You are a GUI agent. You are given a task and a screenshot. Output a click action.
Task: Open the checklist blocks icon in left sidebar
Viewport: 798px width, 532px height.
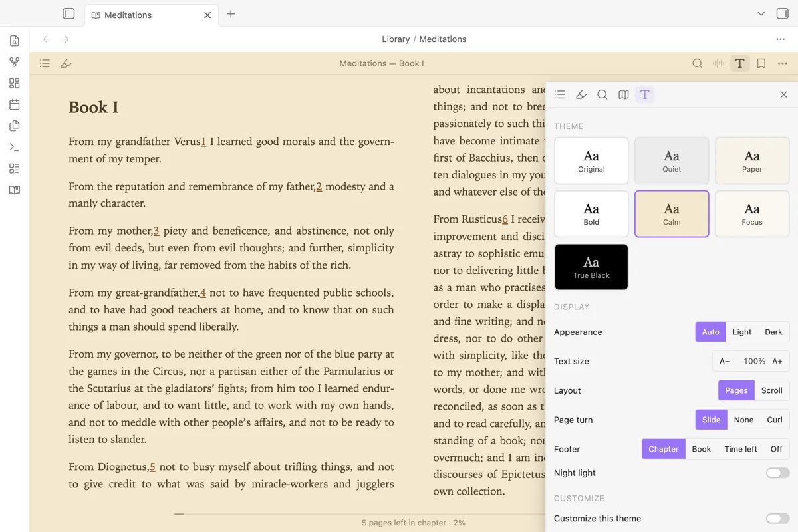[15, 168]
